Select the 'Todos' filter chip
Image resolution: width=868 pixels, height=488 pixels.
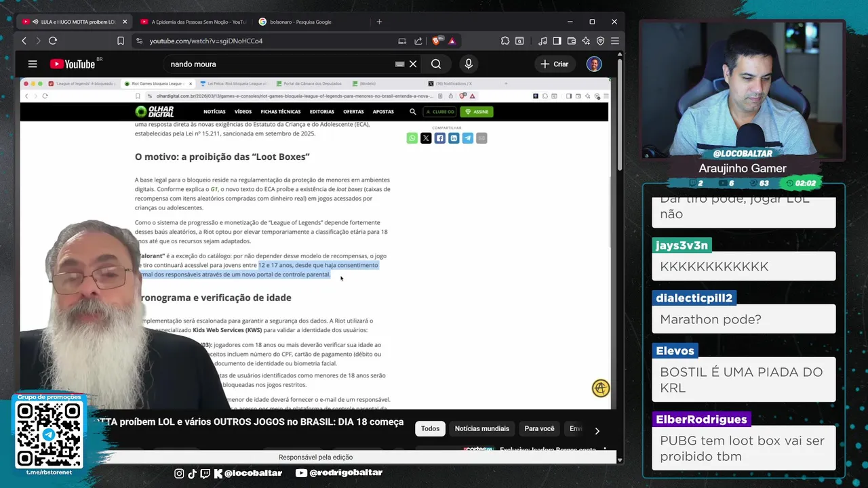pyautogui.click(x=430, y=428)
